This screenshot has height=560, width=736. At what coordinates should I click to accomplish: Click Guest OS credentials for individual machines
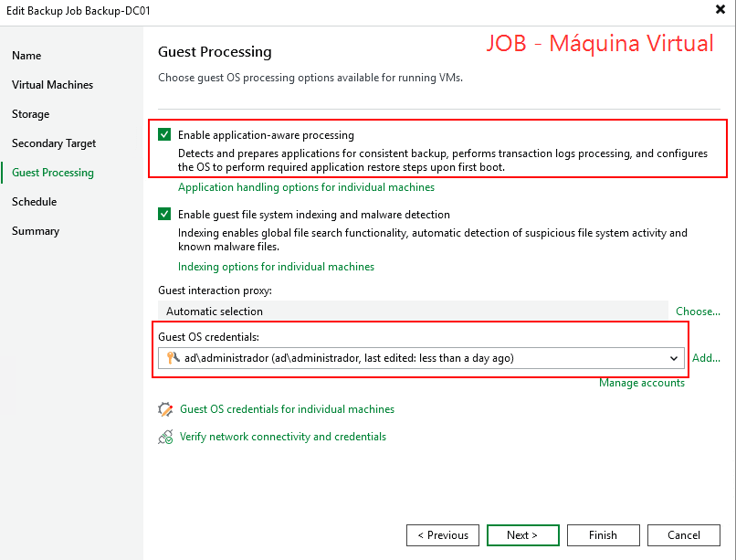coord(286,409)
